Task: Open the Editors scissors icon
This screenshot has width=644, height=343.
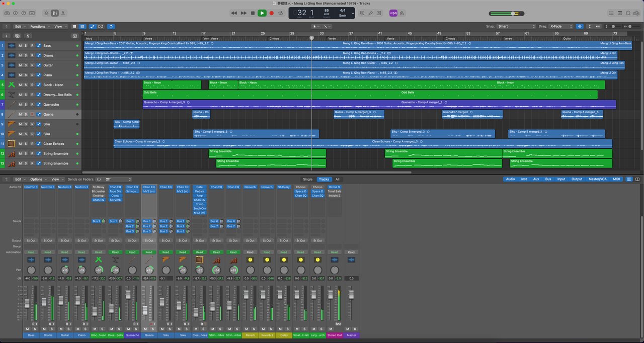Action: (x=63, y=13)
